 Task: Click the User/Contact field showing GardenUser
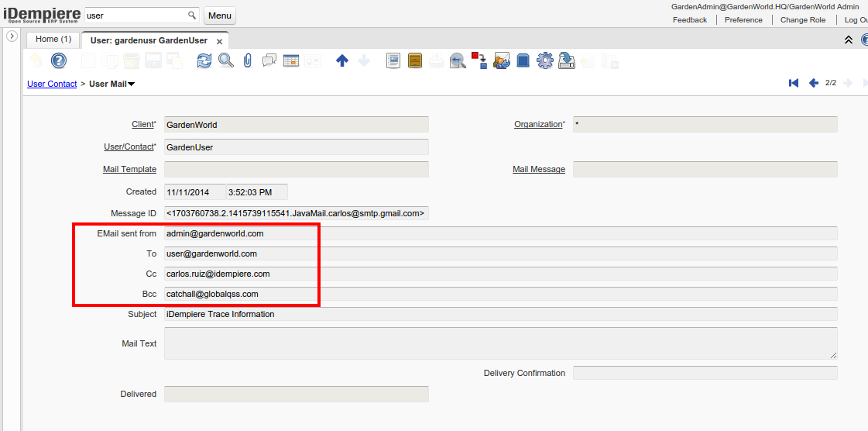(x=296, y=147)
